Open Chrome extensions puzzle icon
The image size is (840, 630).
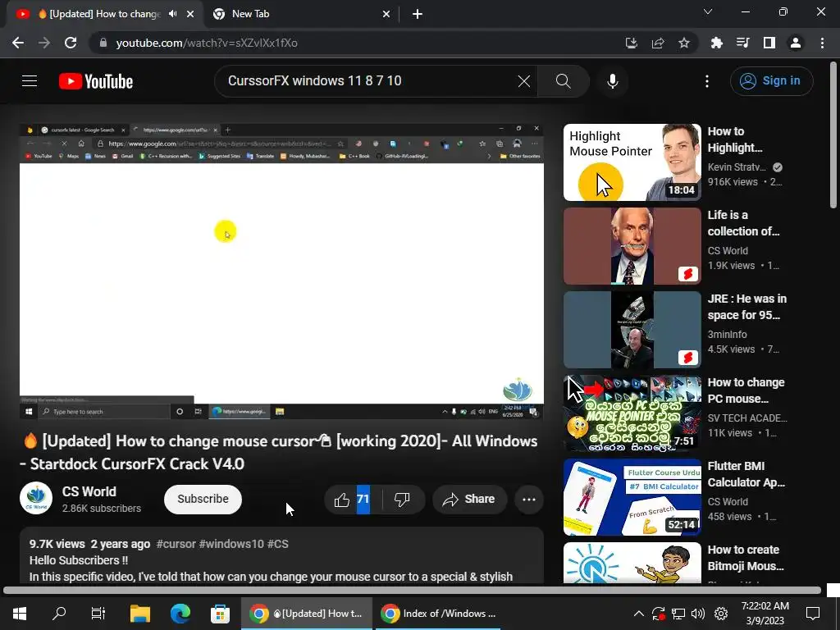[716, 43]
